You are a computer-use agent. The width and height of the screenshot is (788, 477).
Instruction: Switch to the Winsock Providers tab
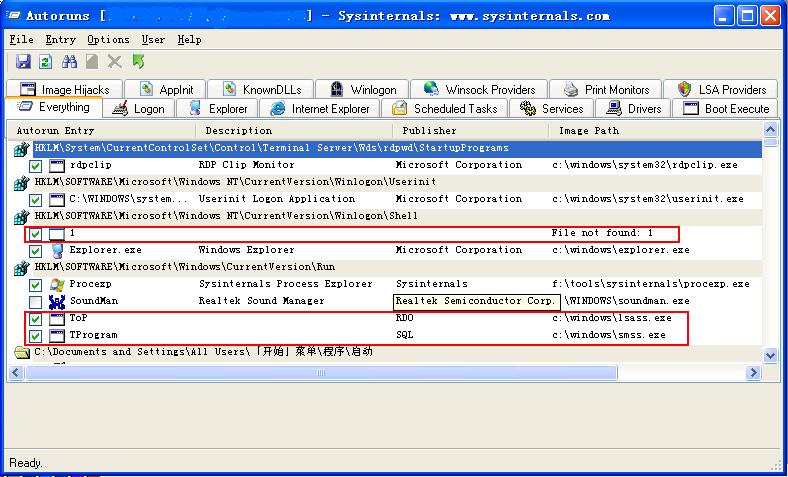click(x=479, y=89)
